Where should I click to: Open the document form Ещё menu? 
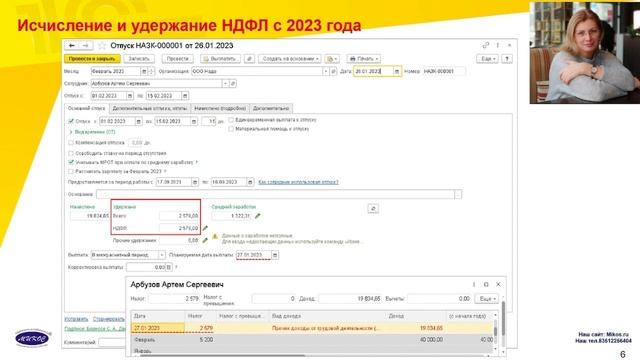(487, 59)
